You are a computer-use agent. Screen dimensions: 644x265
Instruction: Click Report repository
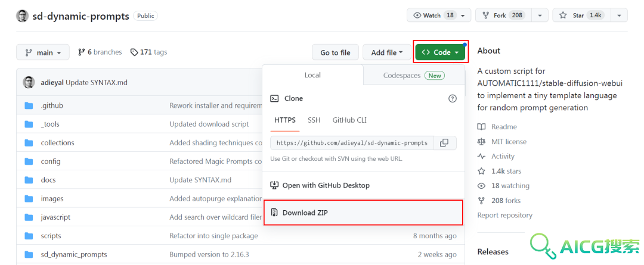[505, 215]
